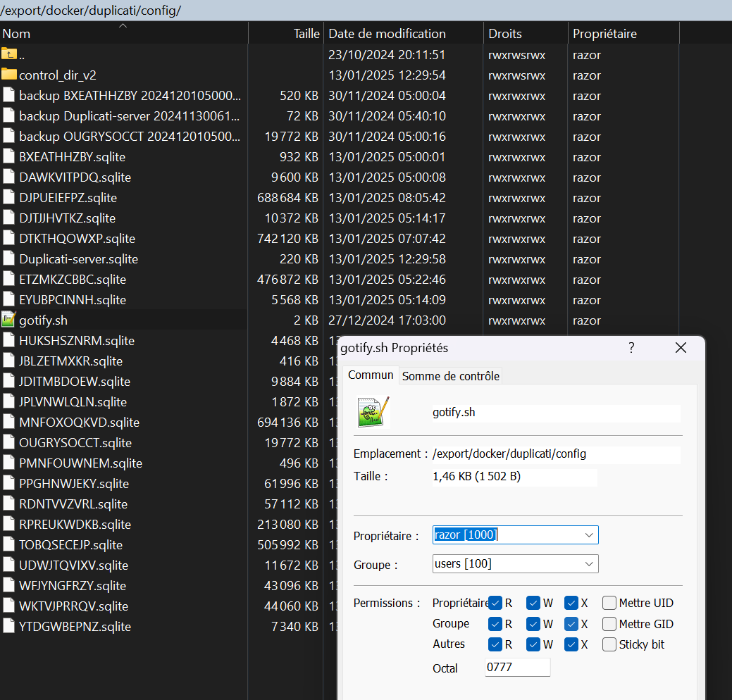Select the Commun tab
This screenshot has height=700, width=732.
coord(371,375)
